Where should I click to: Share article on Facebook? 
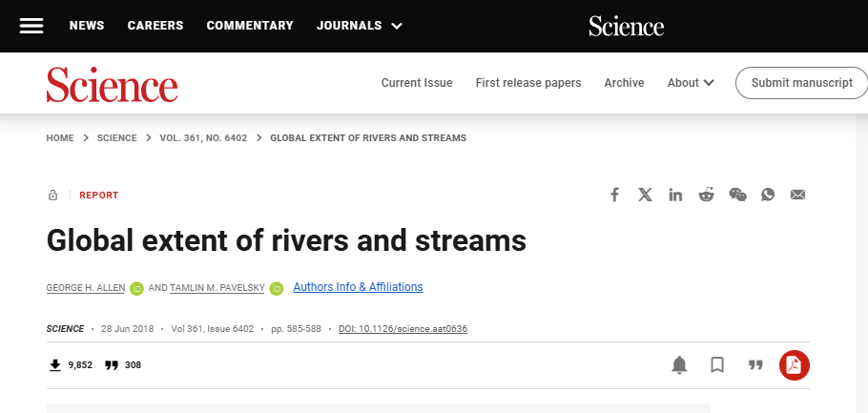tap(615, 195)
